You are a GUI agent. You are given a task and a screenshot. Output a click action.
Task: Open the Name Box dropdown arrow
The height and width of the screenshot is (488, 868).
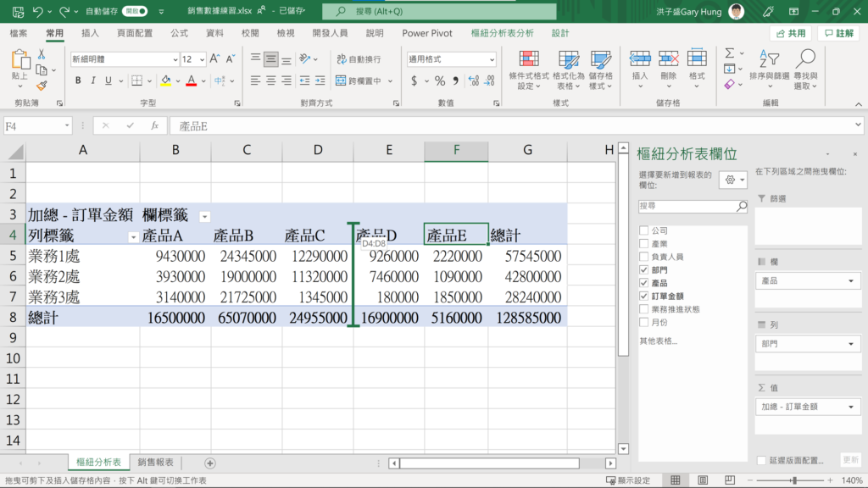pos(67,126)
